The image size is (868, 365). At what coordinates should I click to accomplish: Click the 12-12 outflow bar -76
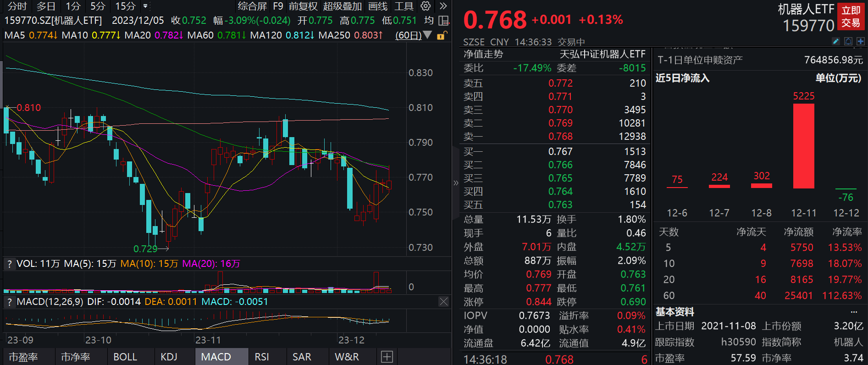[846, 189]
